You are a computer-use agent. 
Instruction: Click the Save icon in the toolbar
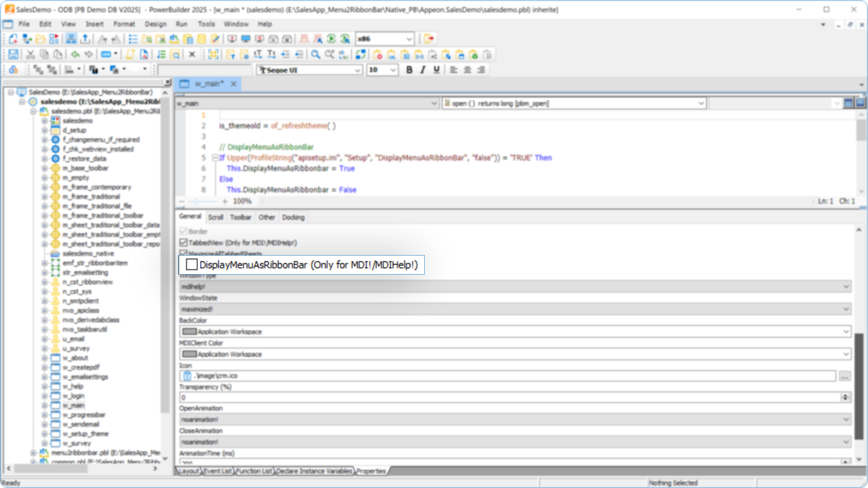pos(13,55)
